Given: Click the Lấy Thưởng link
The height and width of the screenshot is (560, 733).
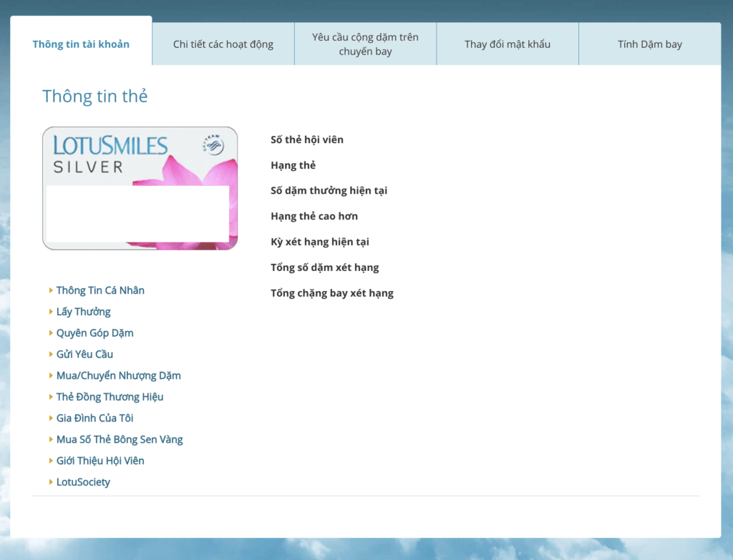Looking at the screenshot, I should pyautogui.click(x=83, y=312).
